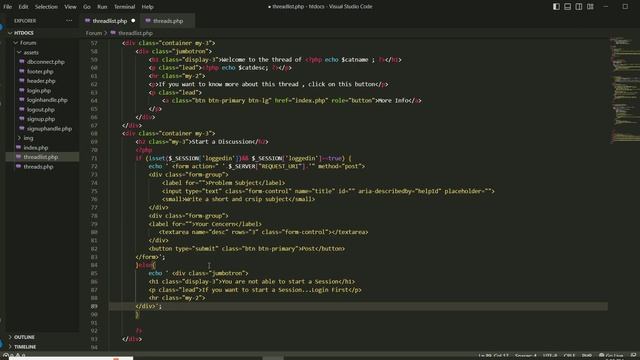
Task: Click PHP file icon beside index.php
Action: click(18, 147)
